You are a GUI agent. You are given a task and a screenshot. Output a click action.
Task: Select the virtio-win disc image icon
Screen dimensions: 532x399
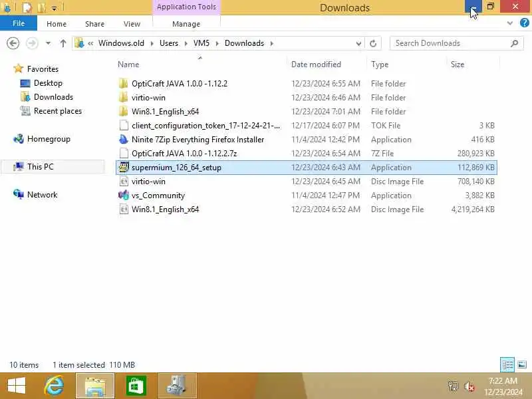tap(124, 181)
